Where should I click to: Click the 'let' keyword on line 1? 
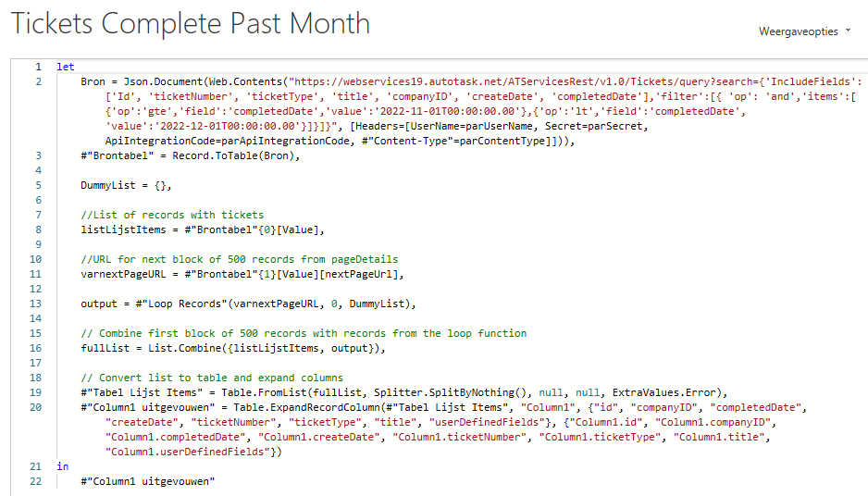click(x=66, y=67)
